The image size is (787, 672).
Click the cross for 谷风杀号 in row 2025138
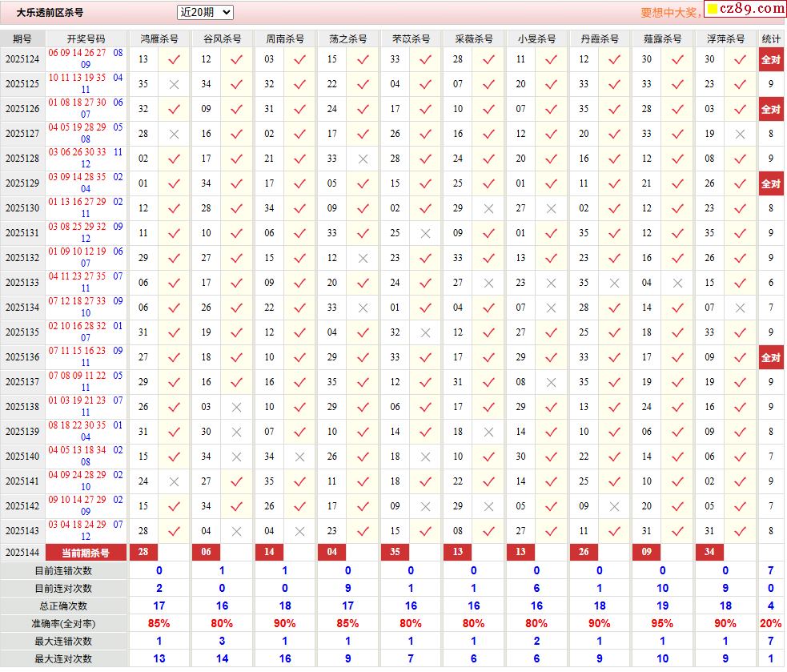pos(236,407)
